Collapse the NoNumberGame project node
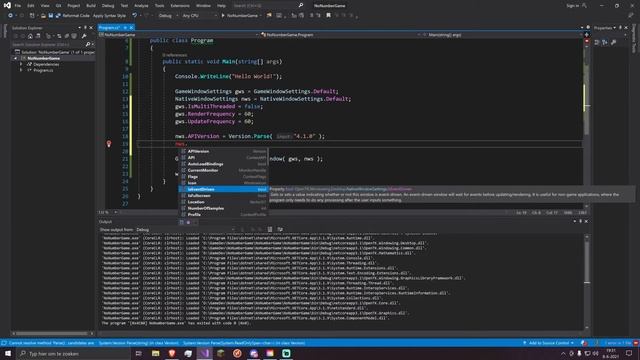640x360 pixels. tap(16, 58)
